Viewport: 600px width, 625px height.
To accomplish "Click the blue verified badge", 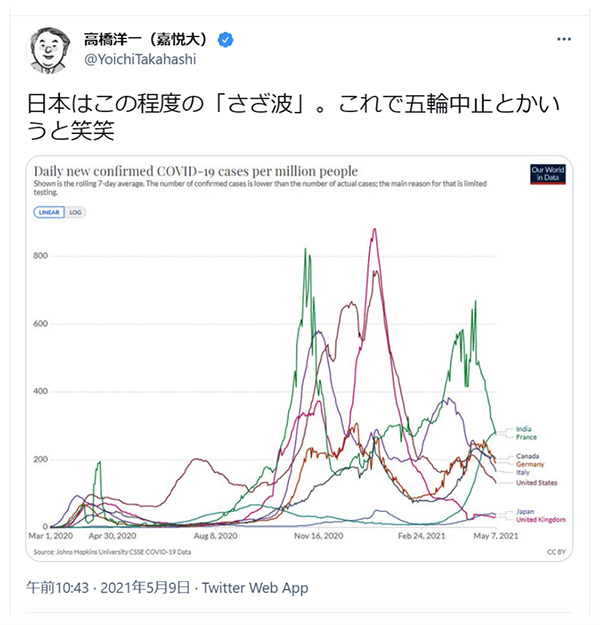I will (227, 41).
